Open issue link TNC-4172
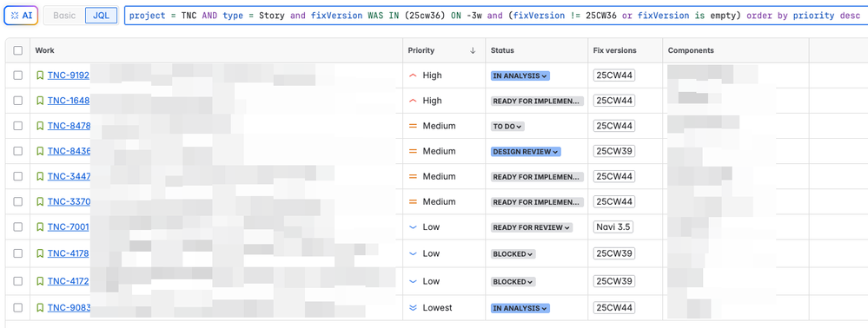The width and height of the screenshot is (868, 328). (68, 281)
